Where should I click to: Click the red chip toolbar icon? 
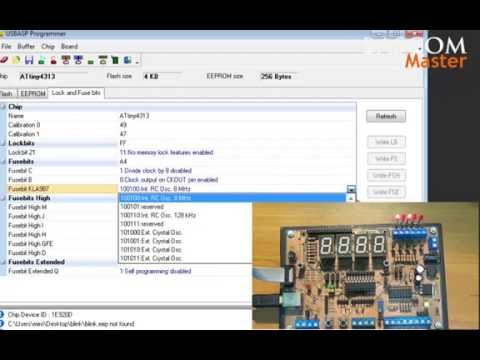(66, 60)
